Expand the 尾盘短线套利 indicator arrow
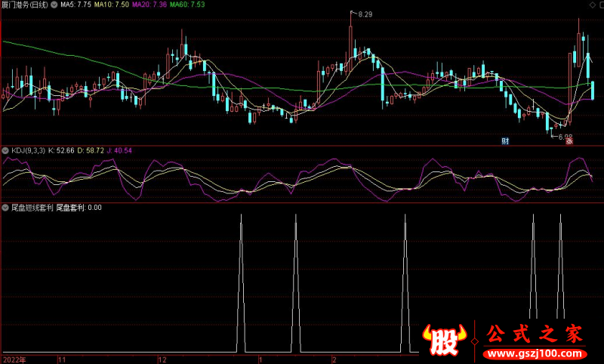 click(x=5, y=207)
